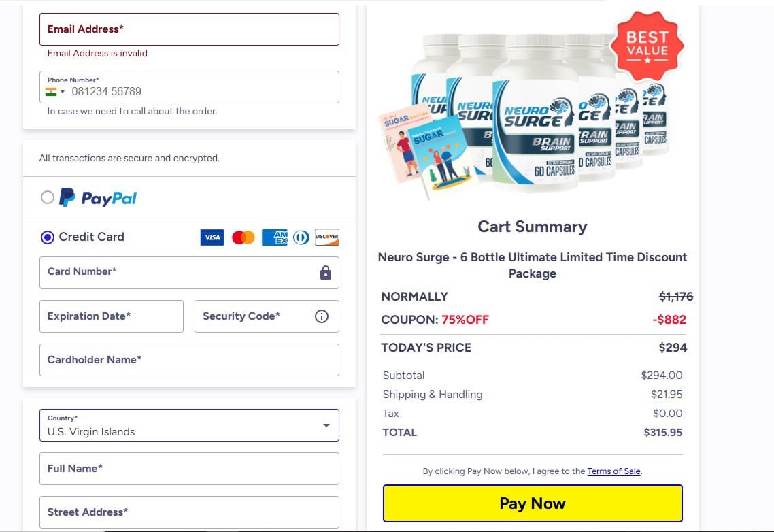
Task: Click the Pay Now button
Action: point(533,503)
